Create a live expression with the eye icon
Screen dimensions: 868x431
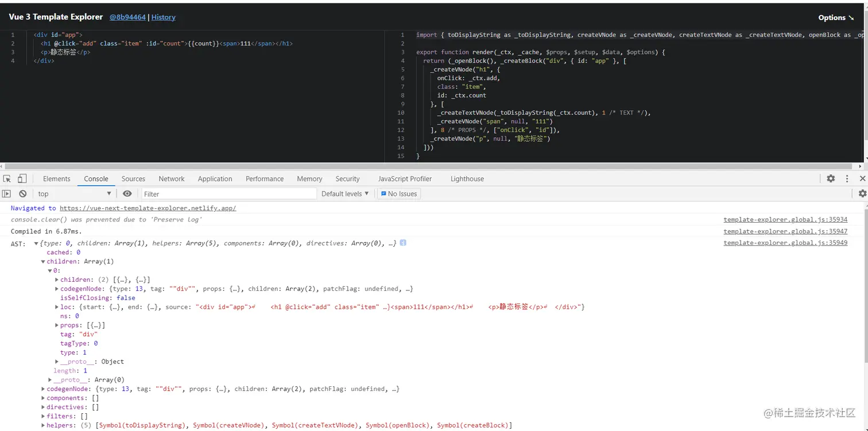pos(127,194)
